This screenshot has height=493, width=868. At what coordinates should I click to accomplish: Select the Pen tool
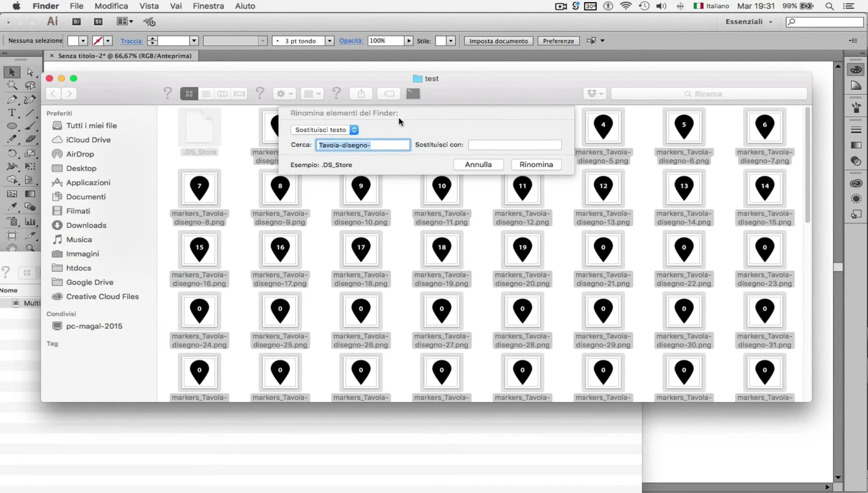click(x=12, y=100)
